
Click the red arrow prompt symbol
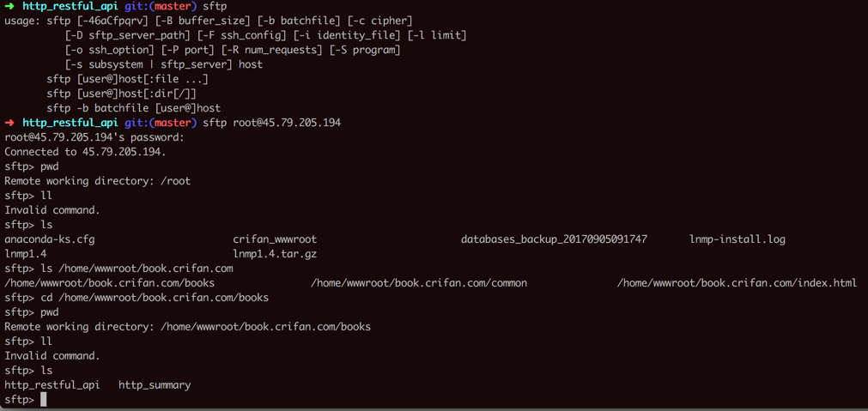9,123
